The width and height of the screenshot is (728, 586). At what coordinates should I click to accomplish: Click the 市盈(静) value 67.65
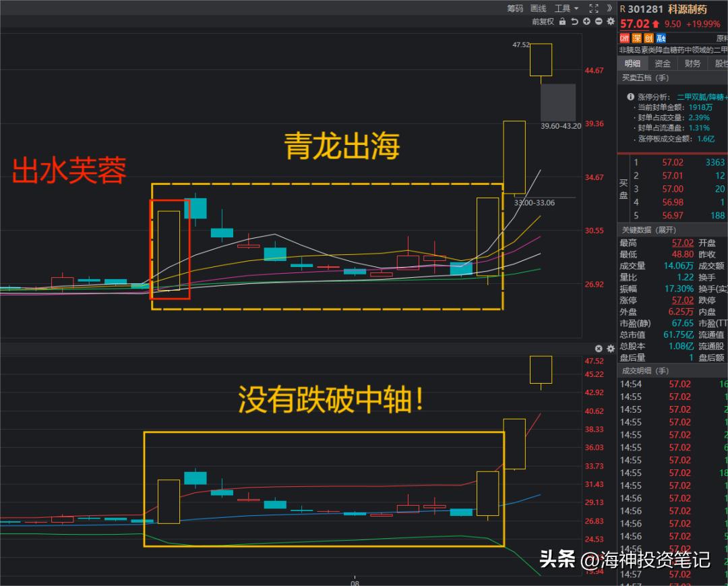682,323
